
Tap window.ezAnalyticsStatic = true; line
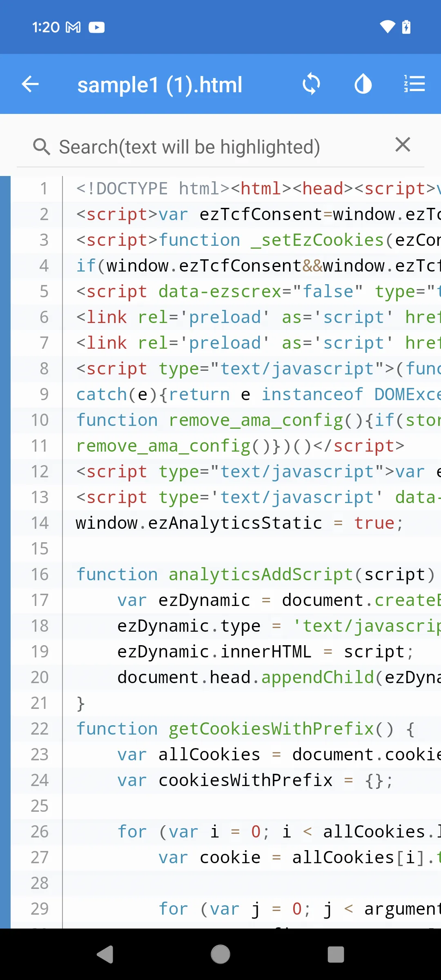pyautogui.click(x=240, y=523)
